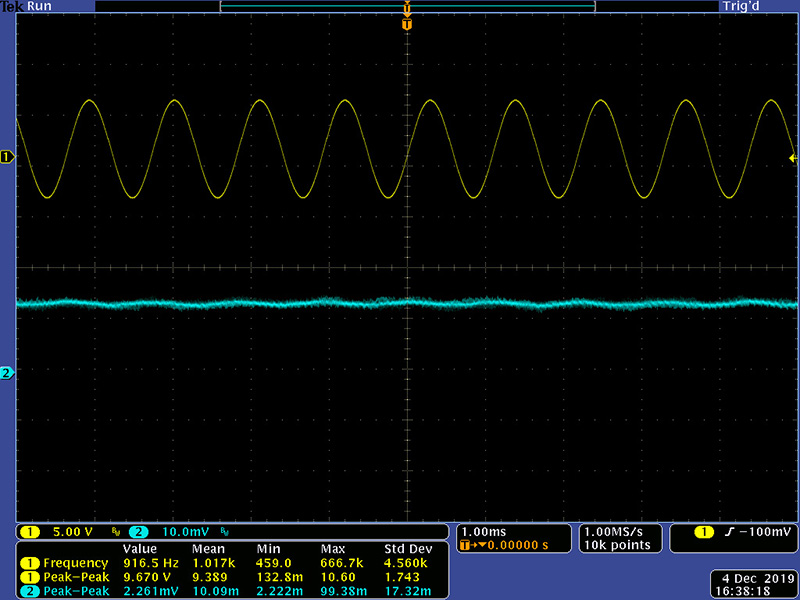The width and height of the screenshot is (800, 600).
Task: Click the Min column header
Action: [268, 549]
